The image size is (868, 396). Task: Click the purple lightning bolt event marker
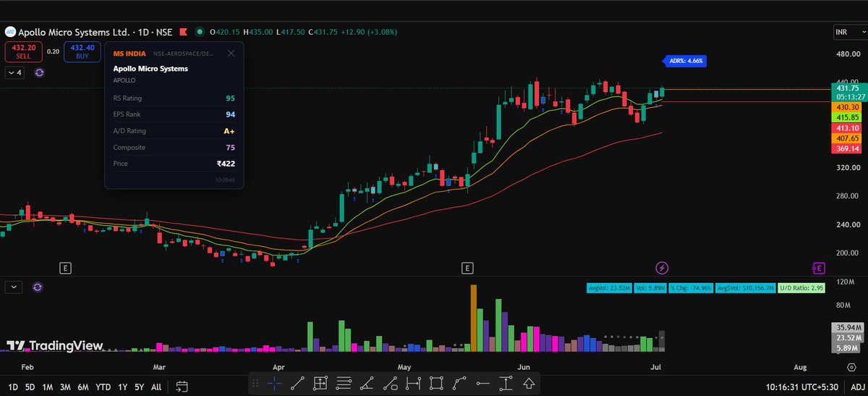click(x=662, y=269)
